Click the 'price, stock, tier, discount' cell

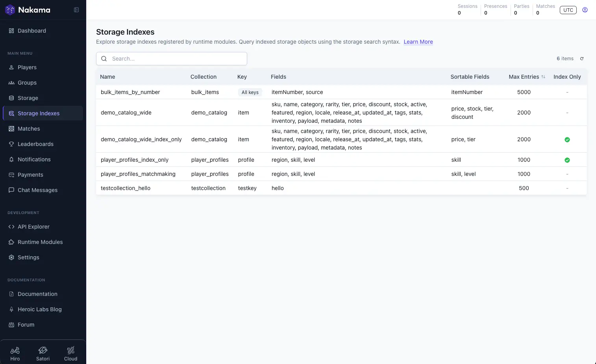(x=472, y=113)
